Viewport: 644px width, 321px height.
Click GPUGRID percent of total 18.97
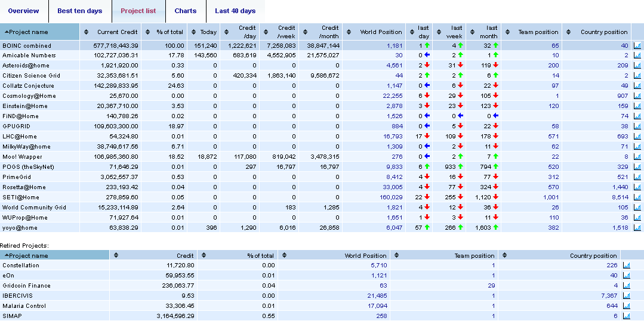(x=176, y=126)
